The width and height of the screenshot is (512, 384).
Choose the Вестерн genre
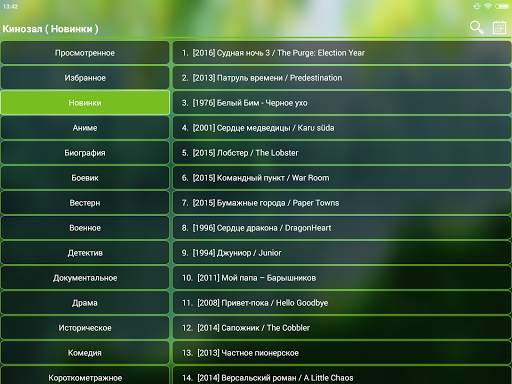click(85, 203)
